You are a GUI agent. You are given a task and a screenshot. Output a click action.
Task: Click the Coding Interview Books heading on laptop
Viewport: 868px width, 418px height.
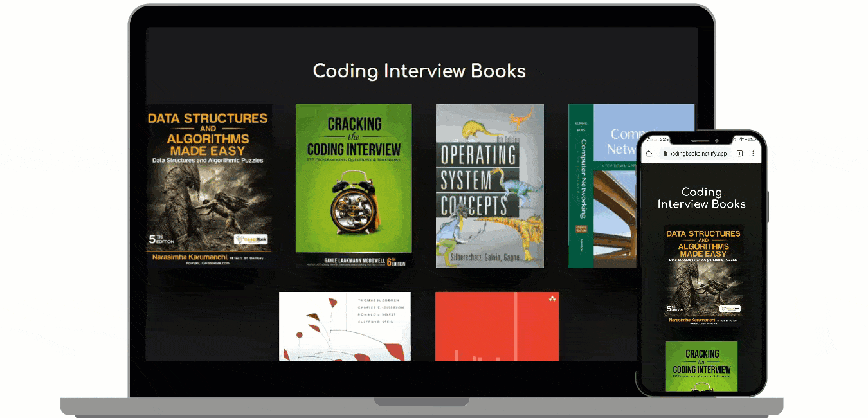(419, 71)
